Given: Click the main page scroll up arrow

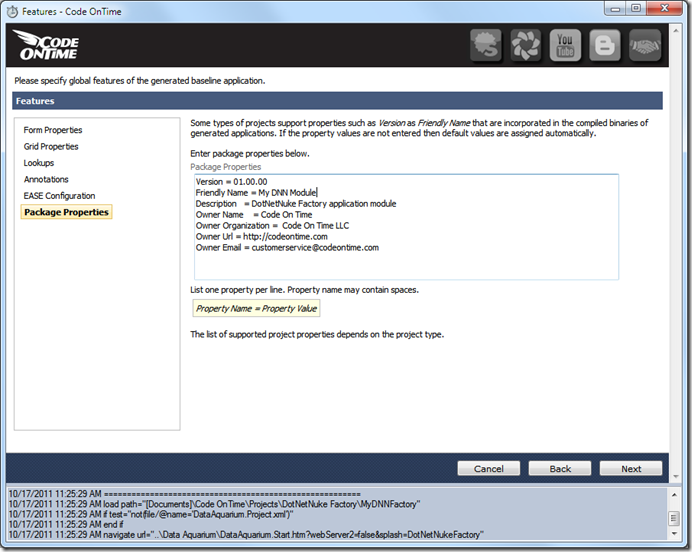Looking at the screenshot, I should (x=675, y=31).
